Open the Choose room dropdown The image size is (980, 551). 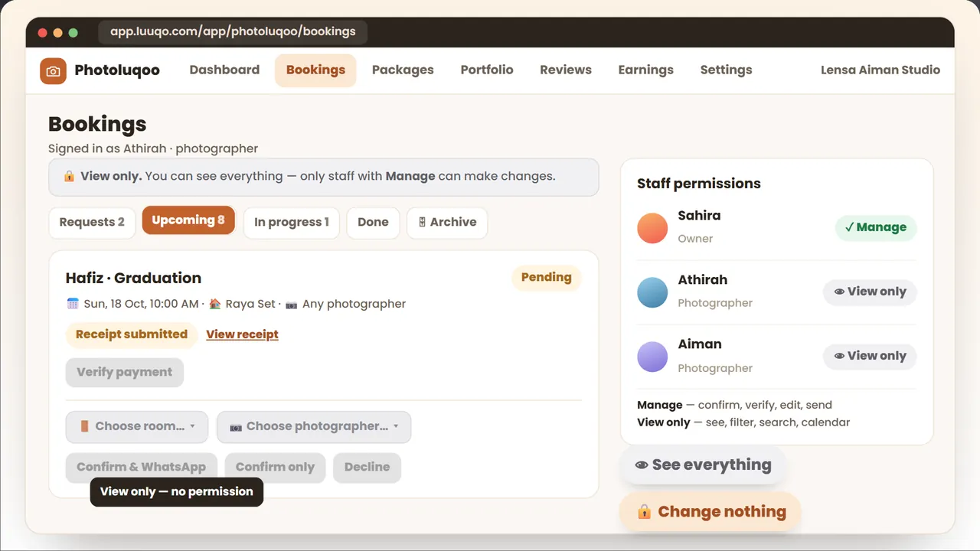[137, 427]
